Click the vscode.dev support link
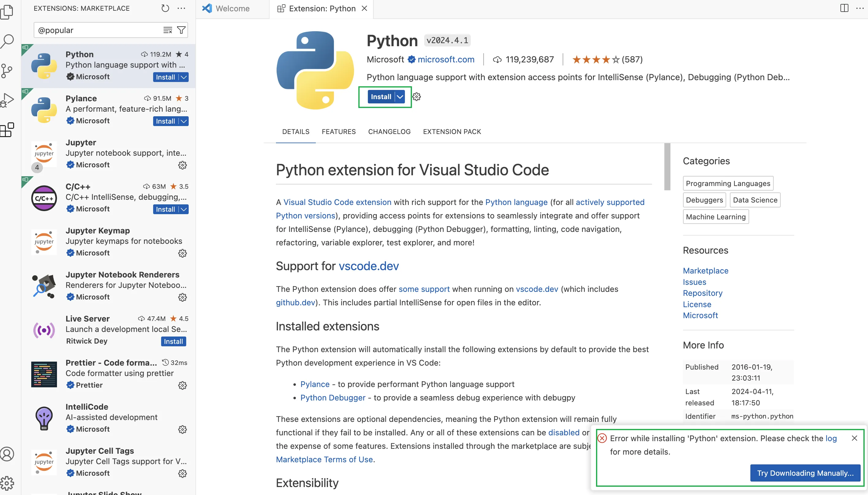868x495 pixels. point(369,266)
